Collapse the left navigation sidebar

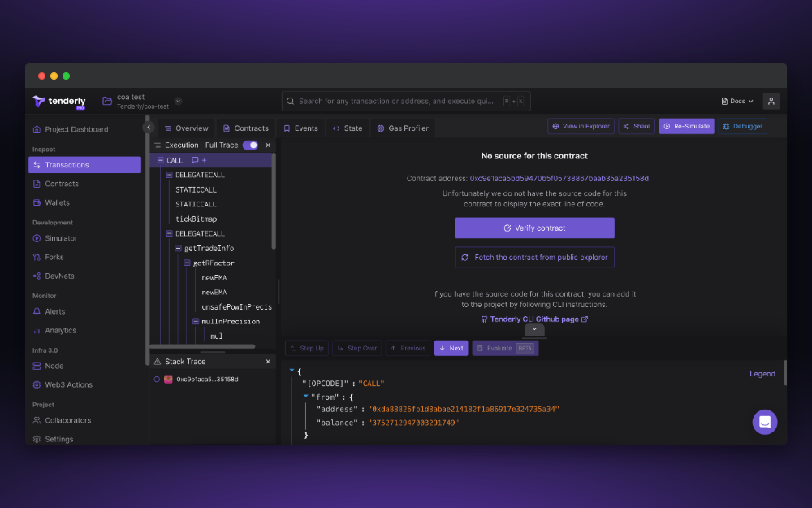pyautogui.click(x=149, y=127)
